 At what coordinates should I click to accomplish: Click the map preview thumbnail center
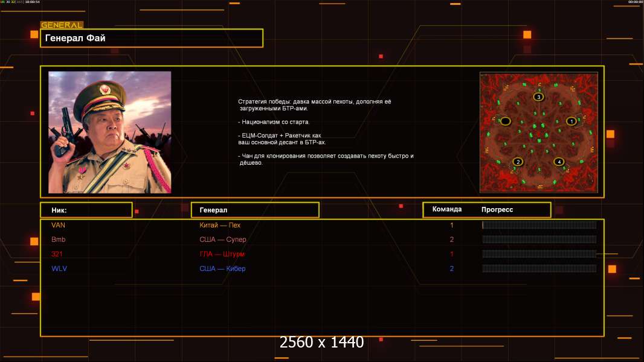[x=539, y=132]
